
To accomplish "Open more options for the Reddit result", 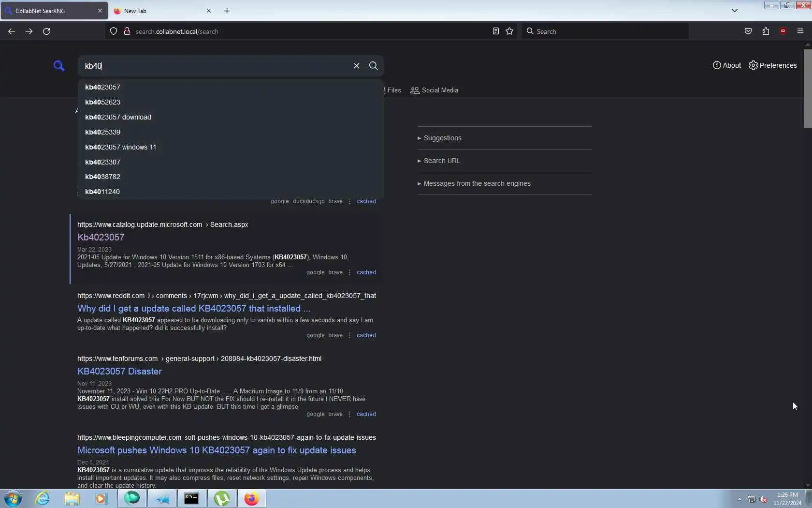I will [x=349, y=335].
